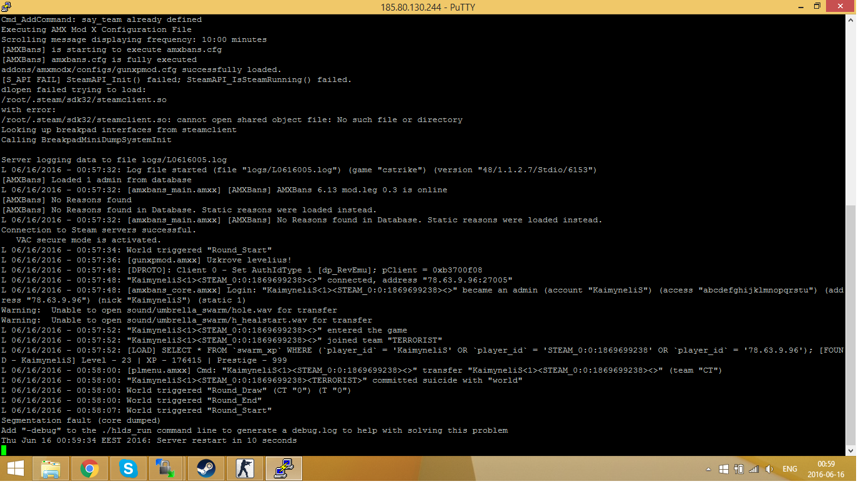Open the padlock WinSCP taskbar icon

pyautogui.click(x=167, y=468)
